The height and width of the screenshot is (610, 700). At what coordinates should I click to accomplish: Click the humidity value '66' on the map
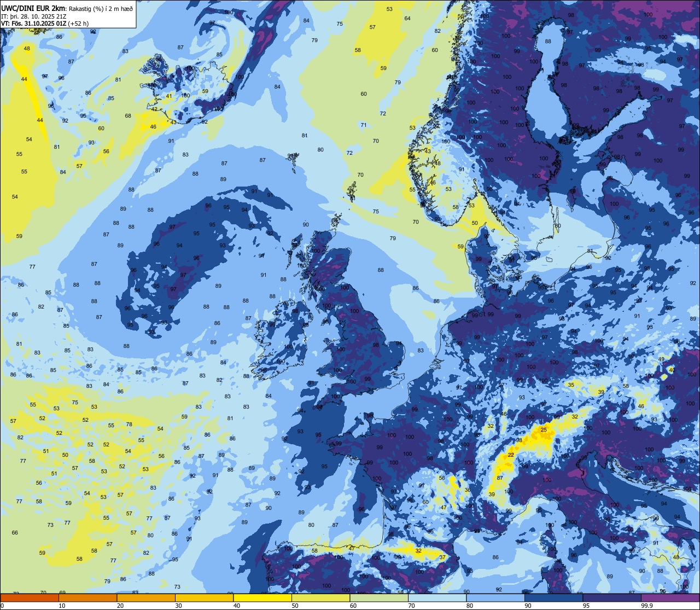coord(15,532)
